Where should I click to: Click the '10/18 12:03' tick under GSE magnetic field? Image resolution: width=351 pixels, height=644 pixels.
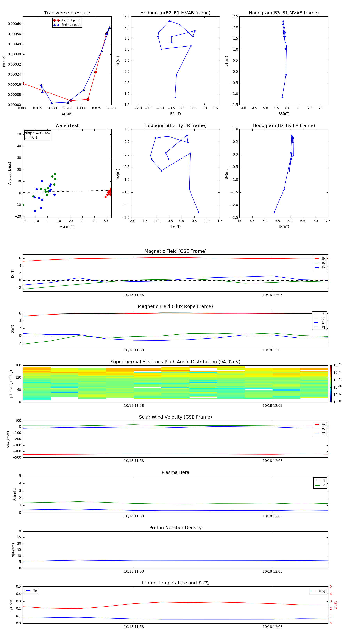(x=272, y=295)
